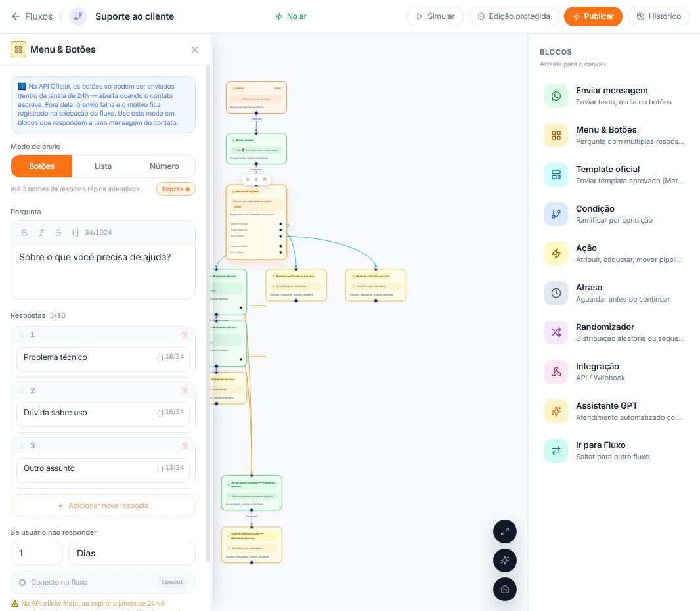
Task: Click the Simular button
Action: point(435,16)
